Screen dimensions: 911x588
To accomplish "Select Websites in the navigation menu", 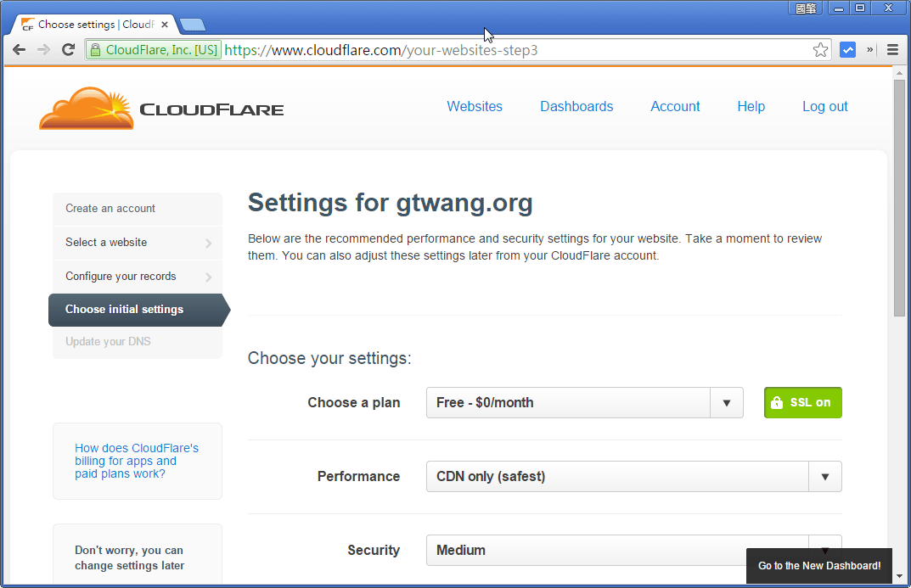I will (475, 106).
